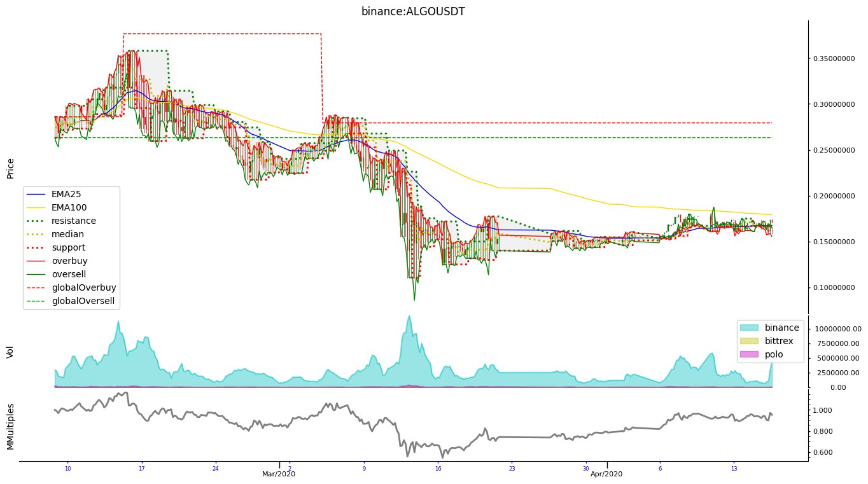868x484 pixels.
Task: Click the Apr/2020 month label
Action: (606, 474)
